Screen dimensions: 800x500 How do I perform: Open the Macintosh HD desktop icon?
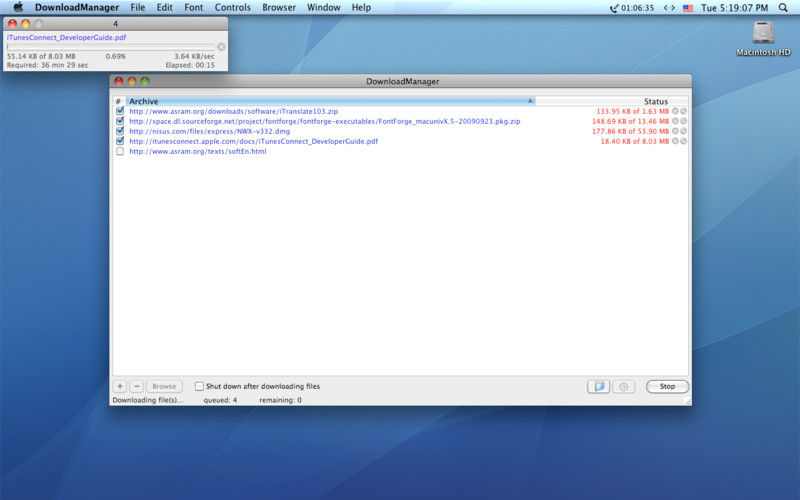[763, 38]
